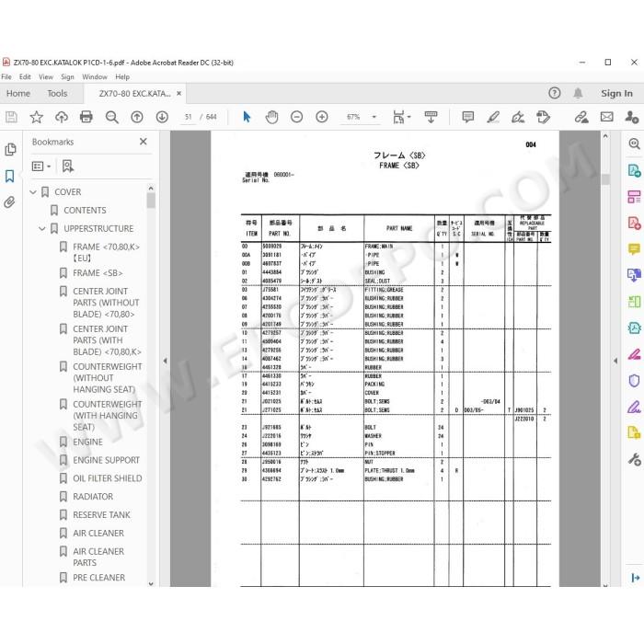
Task: Open Export PDF tool in right pane
Action: [634, 170]
